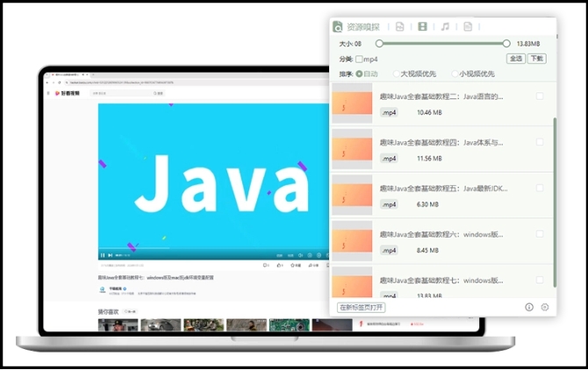Click the comment bubble icon under video
588x370 pixels.
coord(266,265)
